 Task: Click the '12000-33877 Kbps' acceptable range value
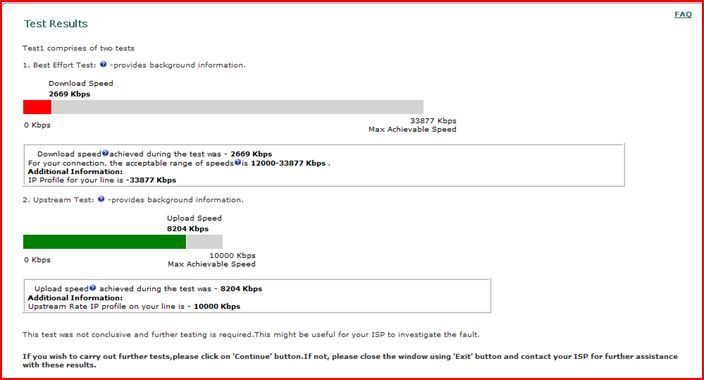coord(288,163)
